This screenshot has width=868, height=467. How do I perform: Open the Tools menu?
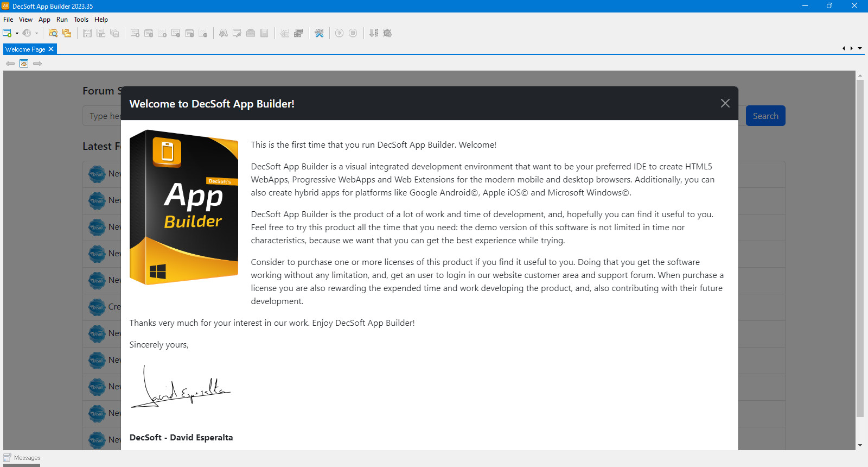coord(81,20)
